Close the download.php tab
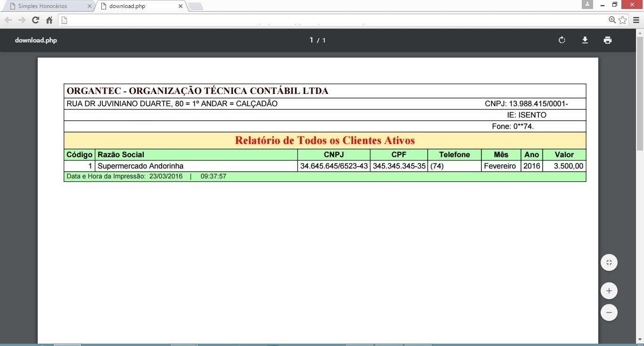Viewport: 644px width, 346px height. 180,6
